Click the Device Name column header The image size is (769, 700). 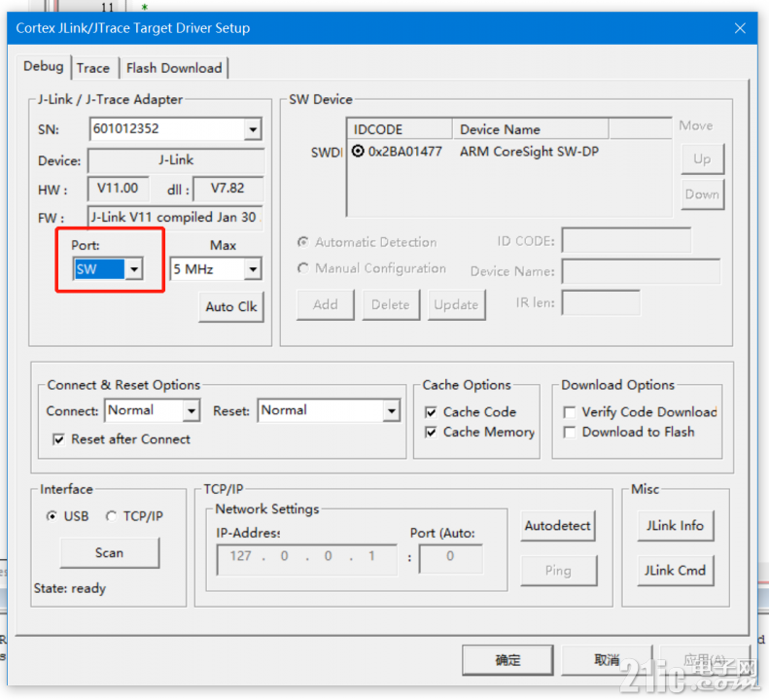[531, 129]
